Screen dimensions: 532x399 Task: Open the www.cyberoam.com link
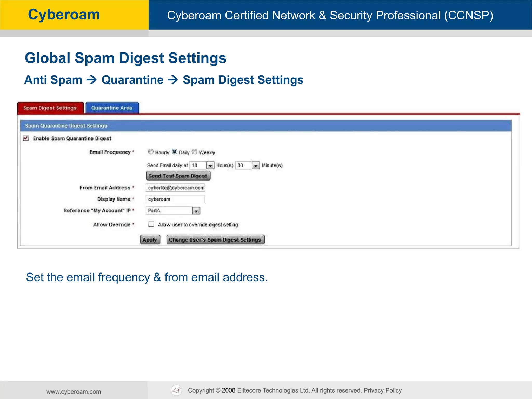point(74,391)
